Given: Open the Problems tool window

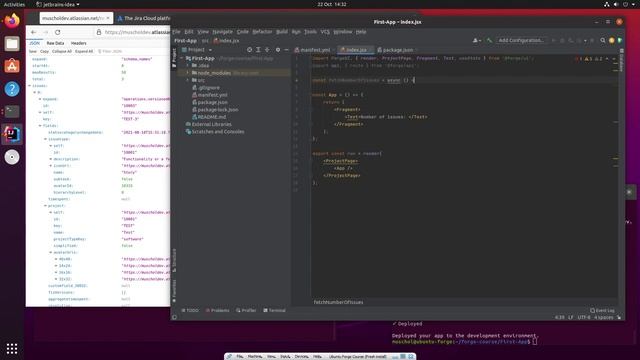Looking at the screenshot, I should [x=218, y=311].
